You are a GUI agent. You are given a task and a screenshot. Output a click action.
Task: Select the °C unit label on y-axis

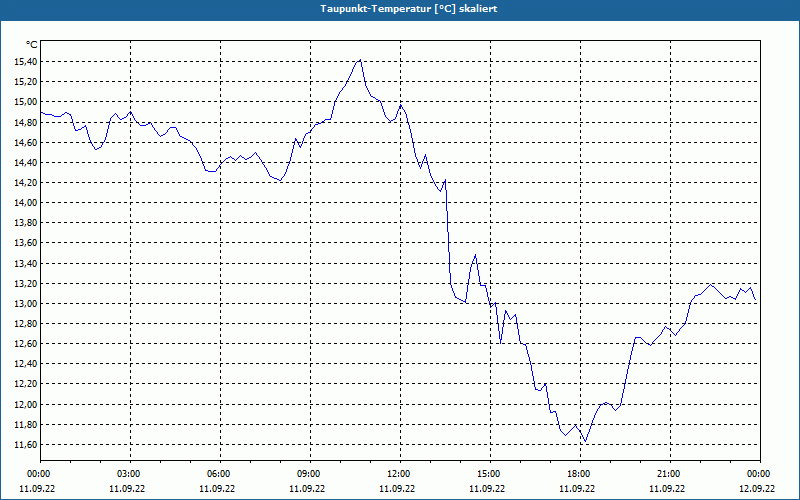click(x=31, y=45)
